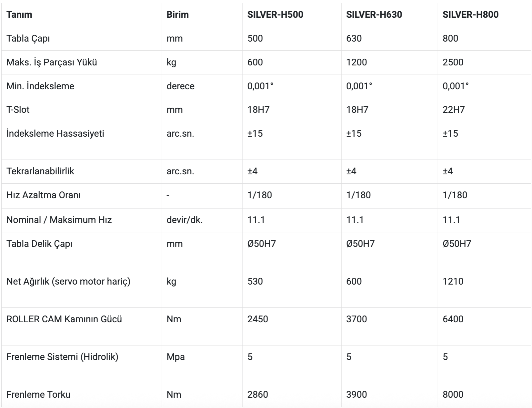Click the devir/dk. unit cell

pyautogui.click(x=184, y=220)
